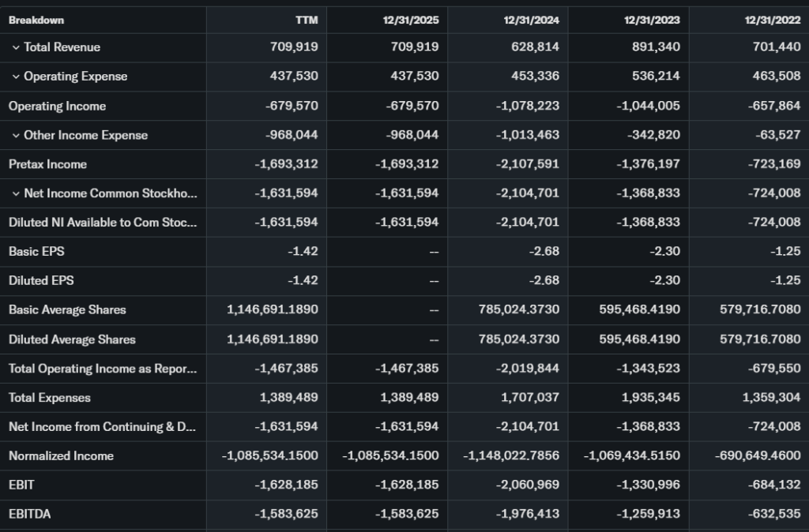The image size is (809, 532).
Task: Expand the Operating Expense row chevron
Action: (16, 77)
